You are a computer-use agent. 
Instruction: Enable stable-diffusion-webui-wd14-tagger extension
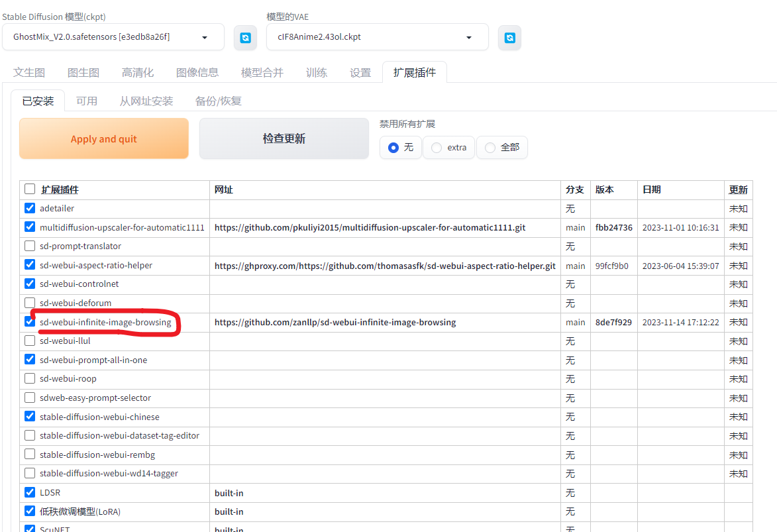click(30, 473)
